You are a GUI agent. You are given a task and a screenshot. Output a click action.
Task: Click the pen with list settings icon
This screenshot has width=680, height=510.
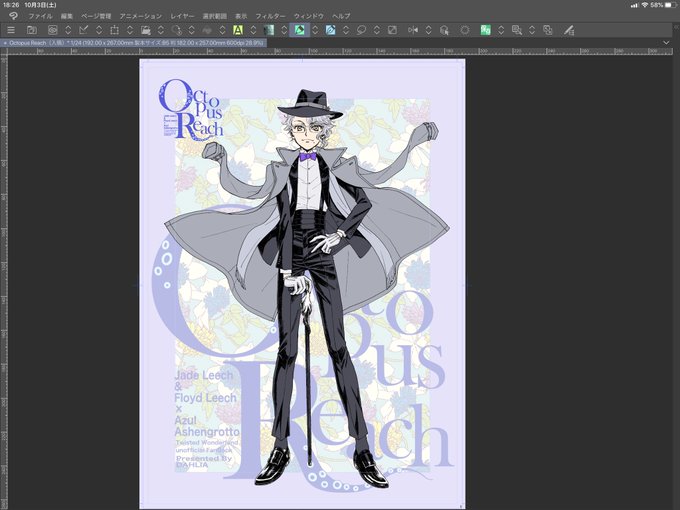pyautogui.click(x=569, y=30)
